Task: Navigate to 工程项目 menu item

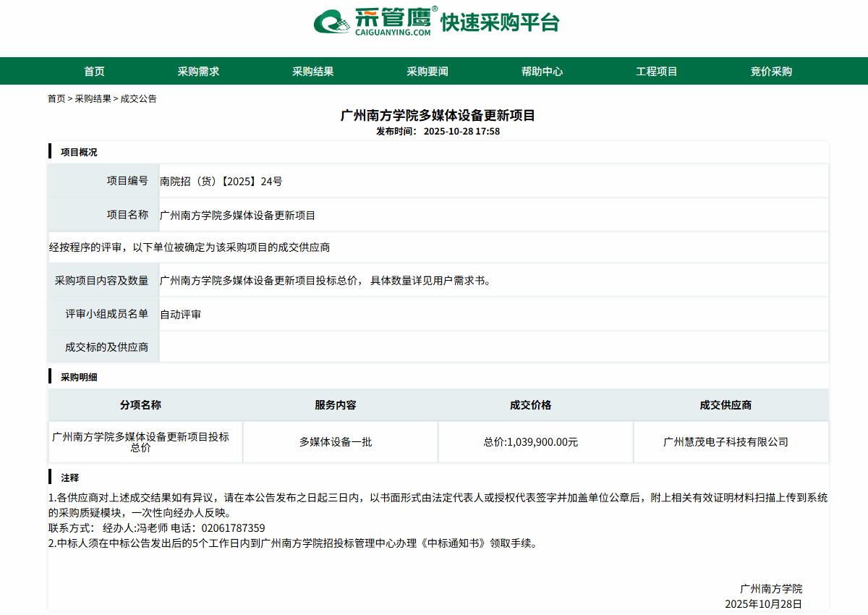Action: 656,71
